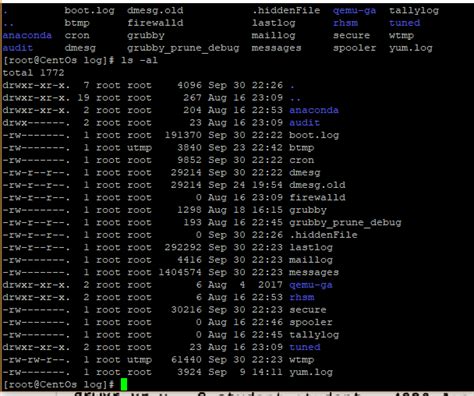This screenshot has width=474, height=396.
Task: Click 'tuned' in the top short listing
Action: (404, 23)
